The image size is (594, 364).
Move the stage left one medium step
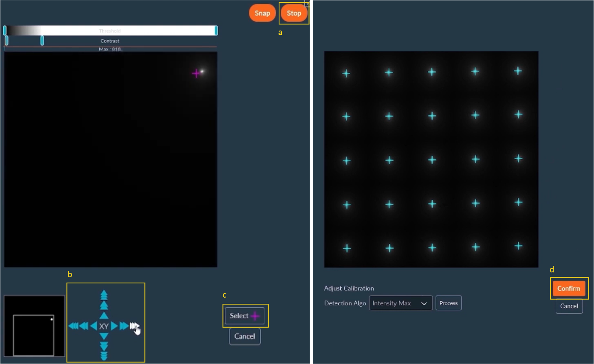[x=84, y=326]
